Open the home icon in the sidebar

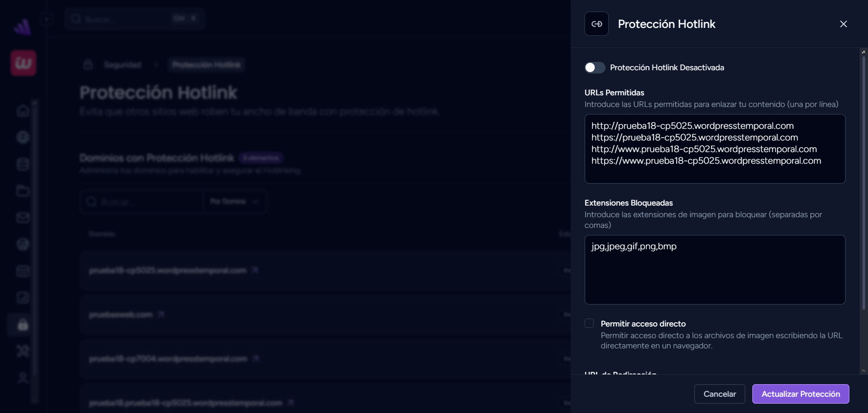(23, 111)
